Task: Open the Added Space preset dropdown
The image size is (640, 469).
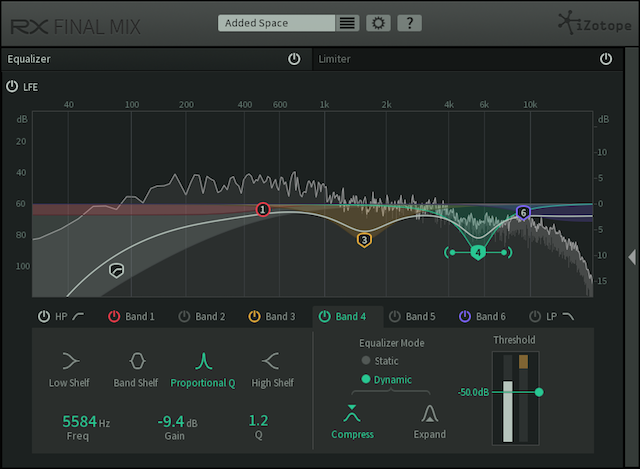Action: [x=276, y=23]
